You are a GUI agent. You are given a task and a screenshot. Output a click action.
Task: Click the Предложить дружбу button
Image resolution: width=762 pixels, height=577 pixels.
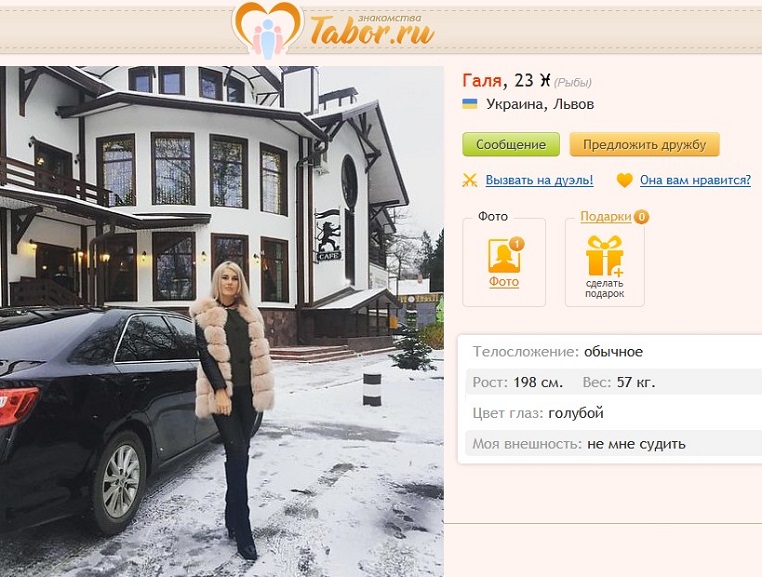pyautogui.click(x=644, y=144)
